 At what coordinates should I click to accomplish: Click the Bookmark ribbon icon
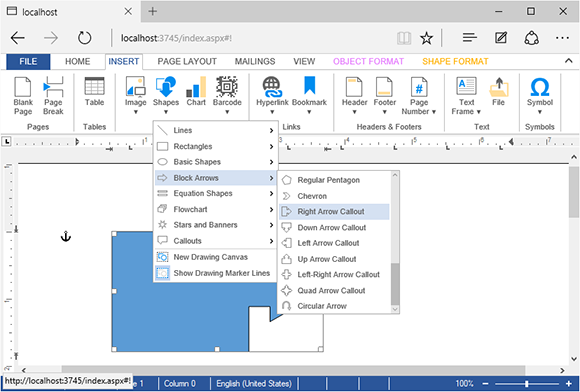(x=309, y=95)
